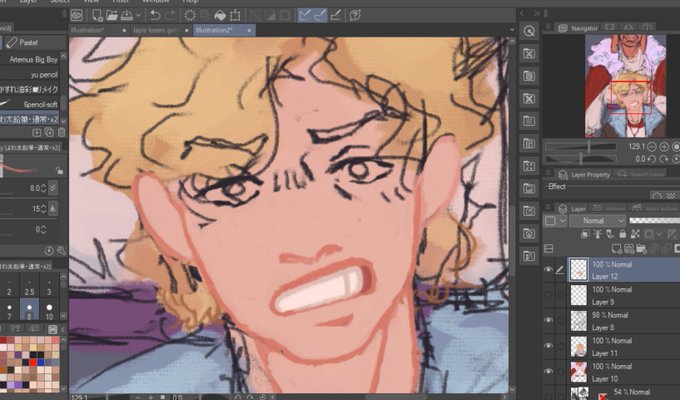Click the Open file folder icon
The height and width of the screenshot is (400, 680).
tap(112, 16)
